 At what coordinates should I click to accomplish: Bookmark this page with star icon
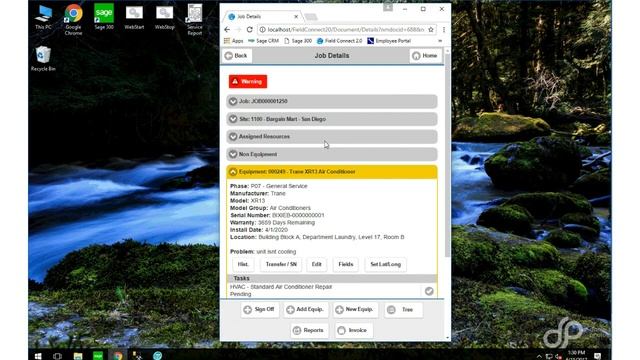(431, 29)
